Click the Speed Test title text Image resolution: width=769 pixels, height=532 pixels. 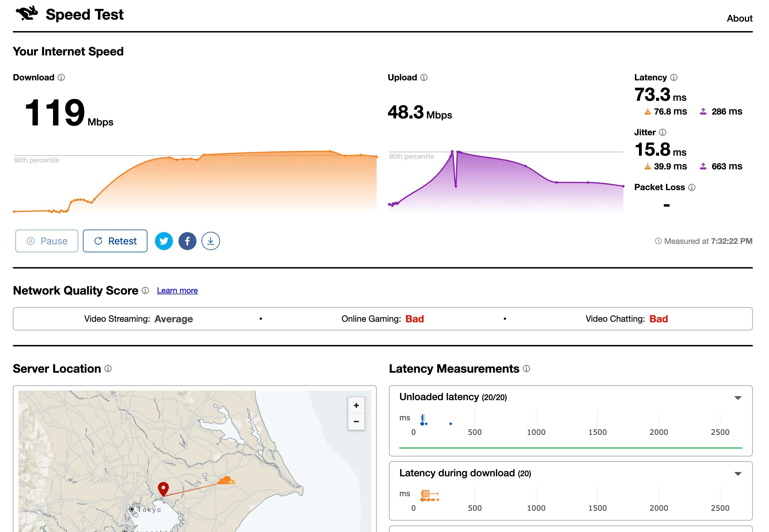84,15
